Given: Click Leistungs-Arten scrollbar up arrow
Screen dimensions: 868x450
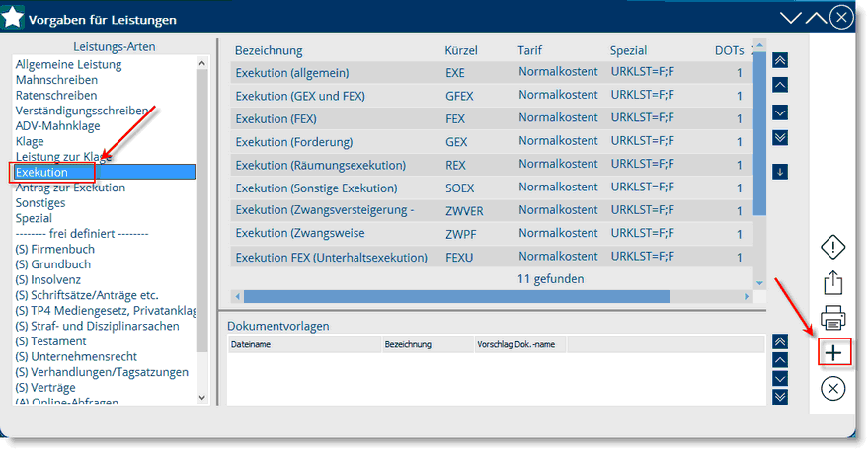Looking at the screenshot, I should click(202, 63).
